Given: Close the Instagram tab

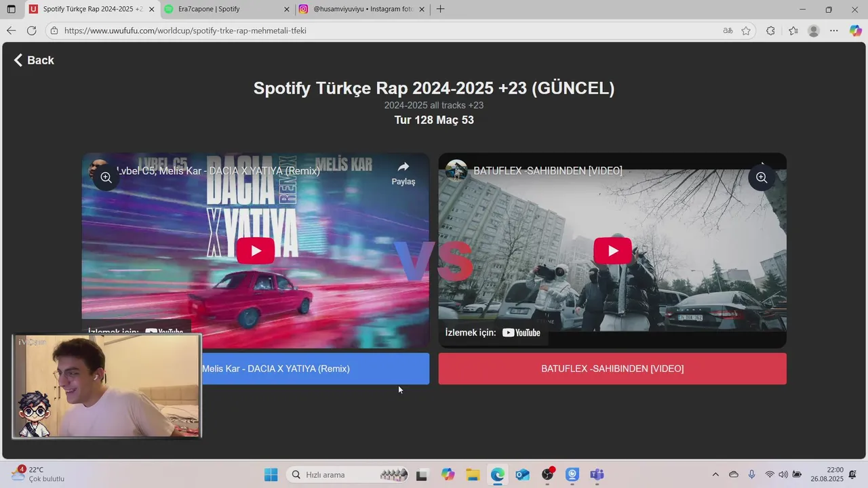Looking at the screenshot, I should coord(422,9).
